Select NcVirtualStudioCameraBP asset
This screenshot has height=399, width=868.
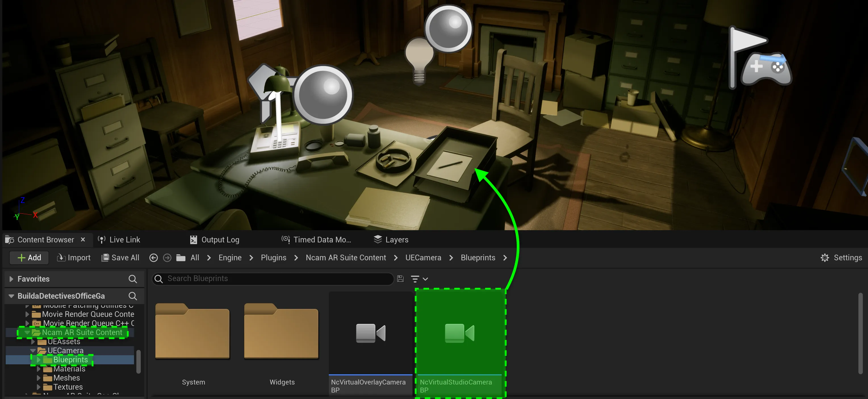pos(460,343)
